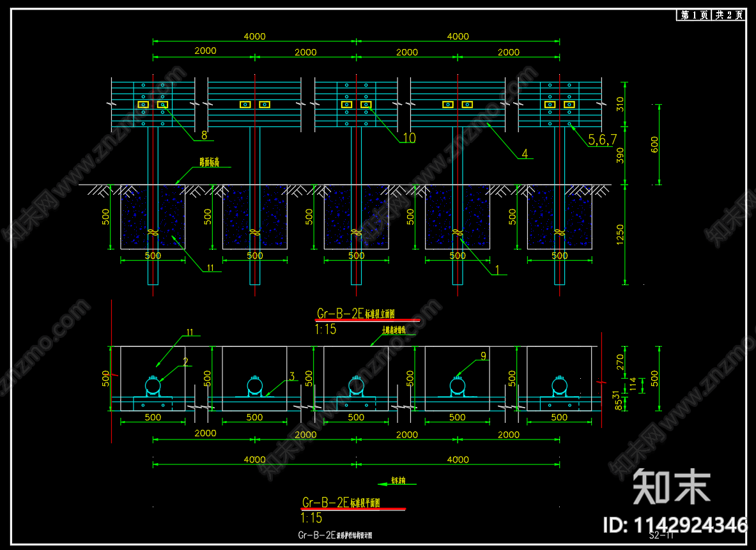The height and width of the screenshot is (550, 756).
Task: Select the '5,6,7' callout label
Action: point(602,140)
